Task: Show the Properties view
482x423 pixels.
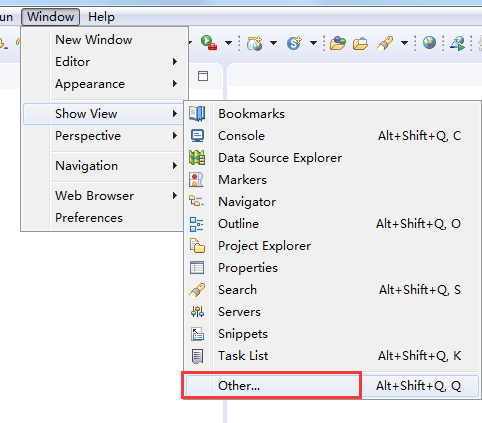Action: click(332, 268)
